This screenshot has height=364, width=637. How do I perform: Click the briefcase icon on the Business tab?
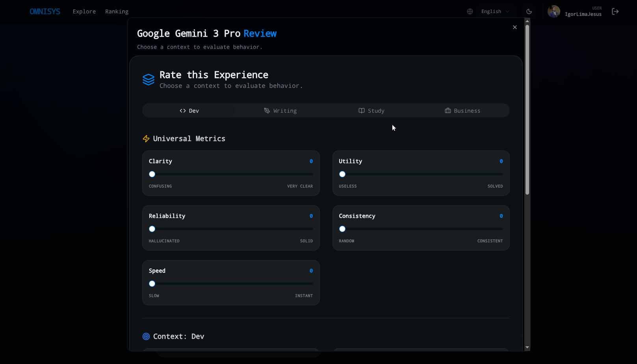(x=448, y=110)
